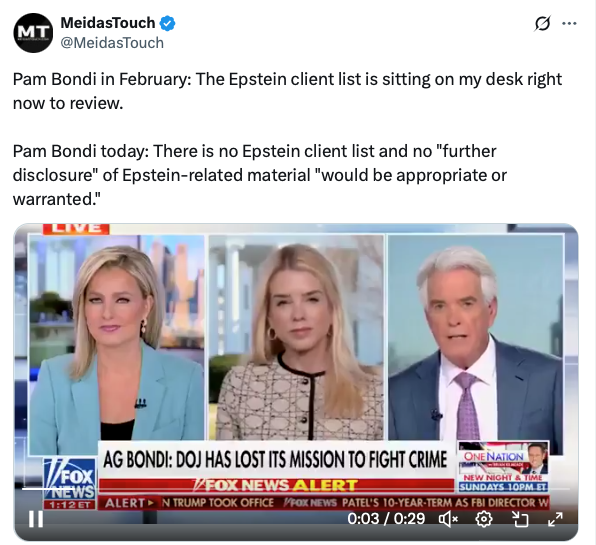Open the MeidasTouch profile avatar

click(x=33, y=33)
